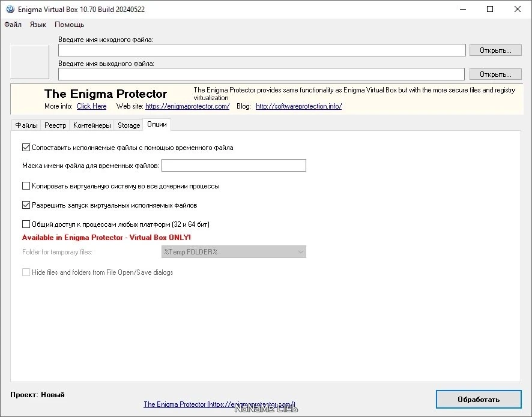
Task: Open the Язык menu
Action: (38, 25)
